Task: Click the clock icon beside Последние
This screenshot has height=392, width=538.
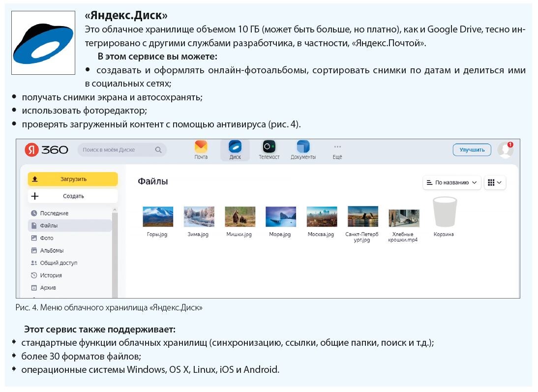Action: tap(34, 213)
